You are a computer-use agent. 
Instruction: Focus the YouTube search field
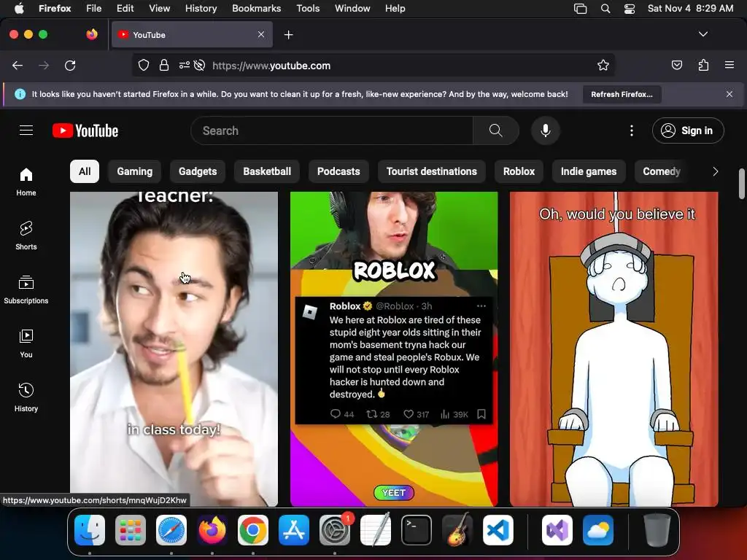[332, 131]
